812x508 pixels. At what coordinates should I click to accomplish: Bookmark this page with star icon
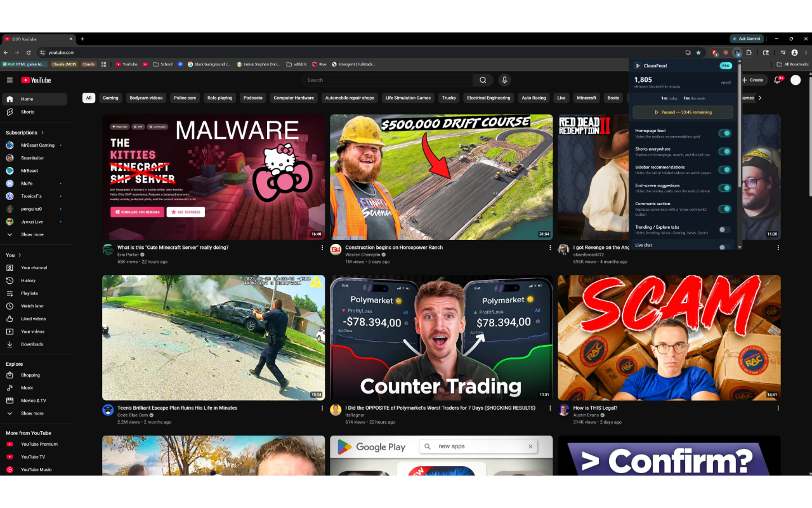[x=698, y=53]
